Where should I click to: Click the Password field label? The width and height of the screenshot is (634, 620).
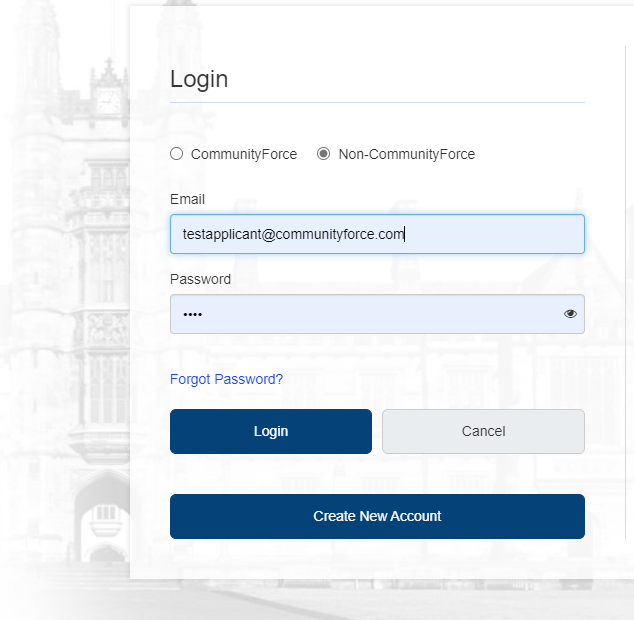[201, 279]
